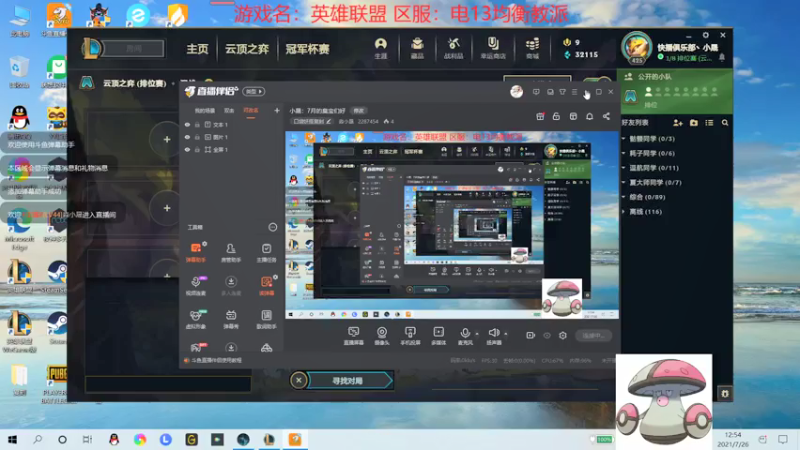Click the 扬声器 speaker icon

[x=493, y=336]
